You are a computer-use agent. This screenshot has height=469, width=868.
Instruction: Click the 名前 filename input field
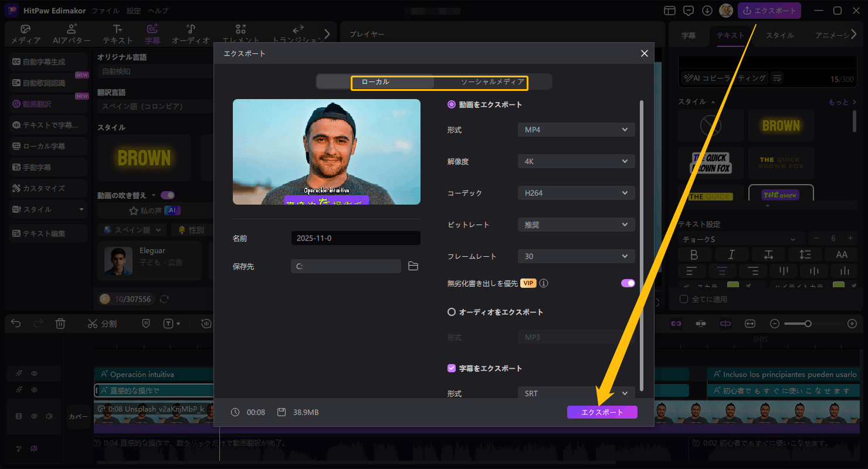pyautogui.click(x=355, y=237)
